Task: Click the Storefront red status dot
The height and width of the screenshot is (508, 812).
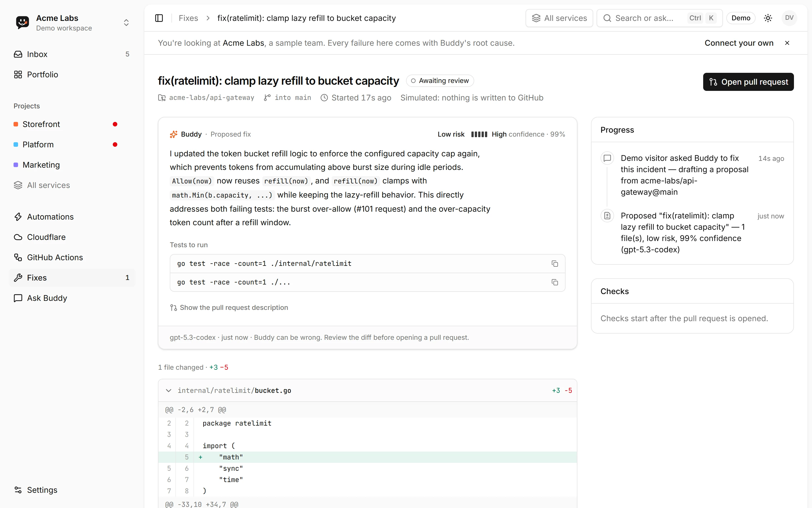Action: tap(115, 124)
